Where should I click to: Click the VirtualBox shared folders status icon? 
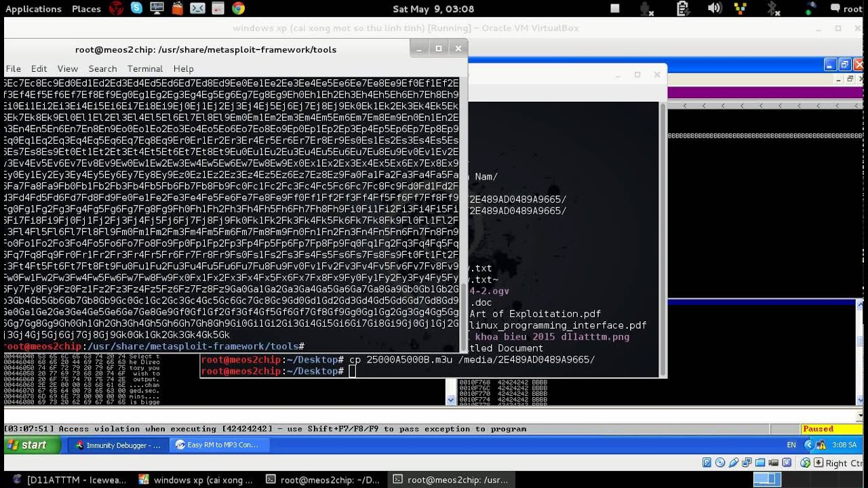coord(760,463)
